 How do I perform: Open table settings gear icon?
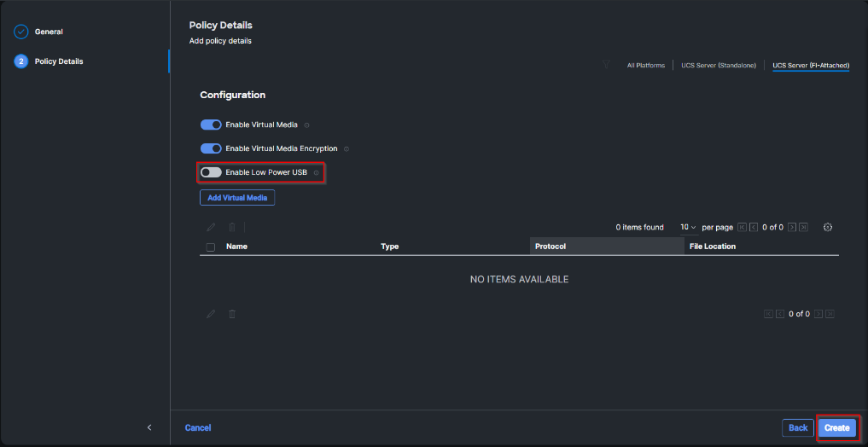click(x=828, y=228)
